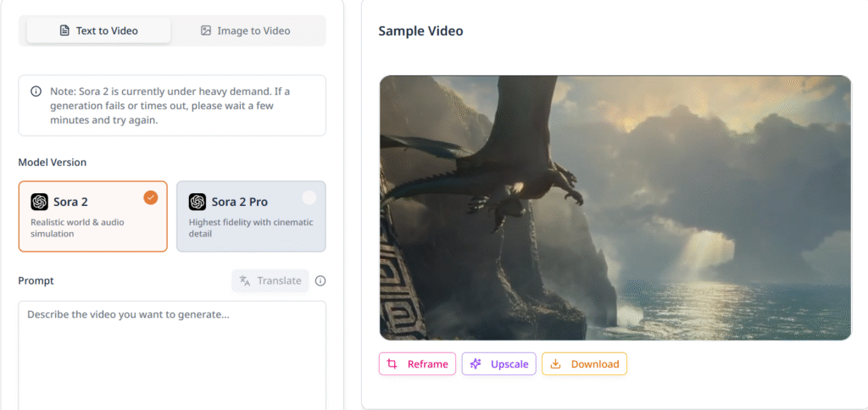Image resolution: width=868 pixels, height=410 pixels.
Task: Click the info icon beside the Translate button
Action: click(320, 281)
